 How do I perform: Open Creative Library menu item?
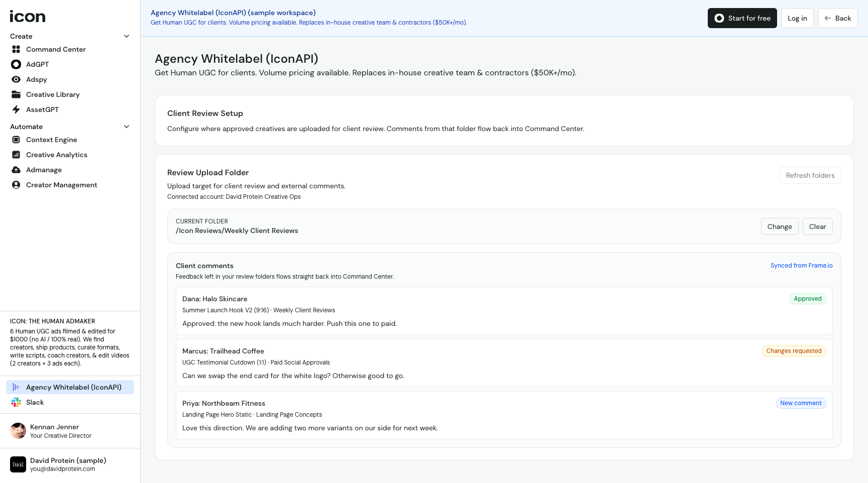coord(70,94)
